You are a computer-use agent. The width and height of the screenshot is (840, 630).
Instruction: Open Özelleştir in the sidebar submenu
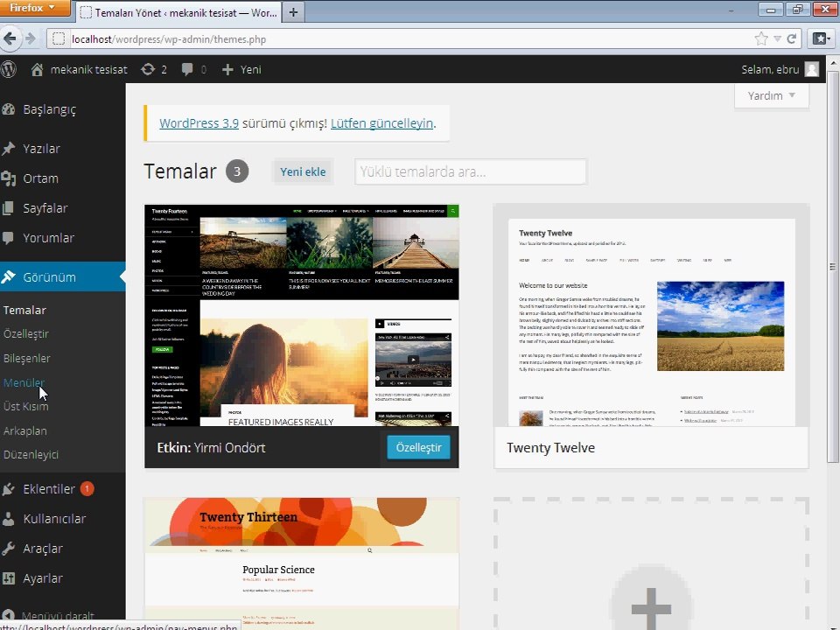coord(25,333)
